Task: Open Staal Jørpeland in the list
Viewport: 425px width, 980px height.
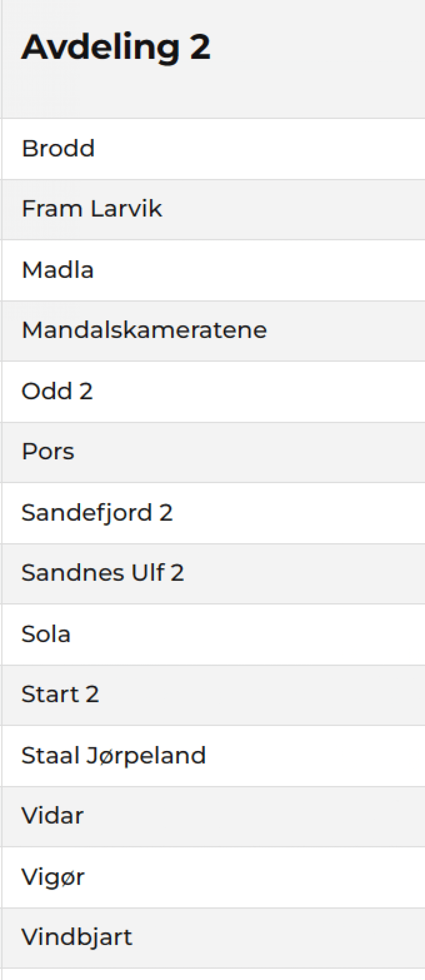Action: click(x=213, y=756)
